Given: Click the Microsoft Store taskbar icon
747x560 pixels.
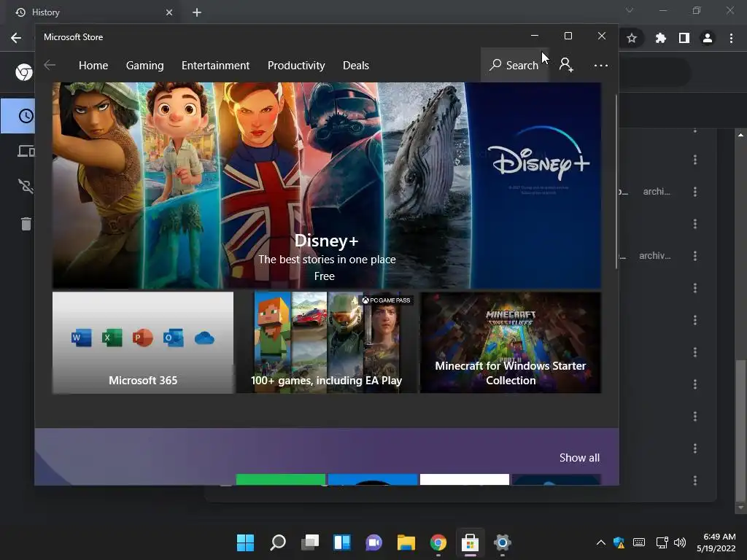Looking at the screenshot, I should 471,542.
